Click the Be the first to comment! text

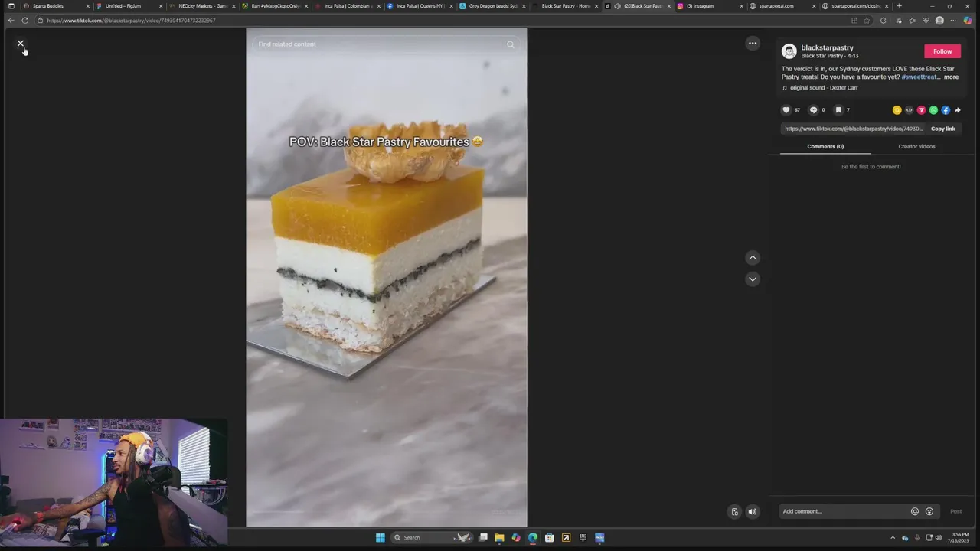click(x=871, y=167)
